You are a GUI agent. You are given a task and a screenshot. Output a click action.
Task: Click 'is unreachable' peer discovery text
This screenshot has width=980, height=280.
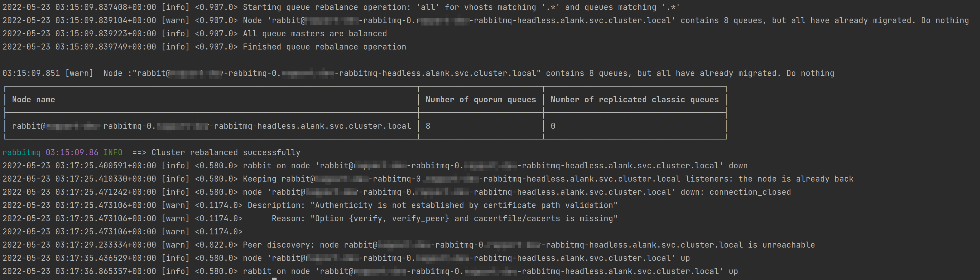781,245
